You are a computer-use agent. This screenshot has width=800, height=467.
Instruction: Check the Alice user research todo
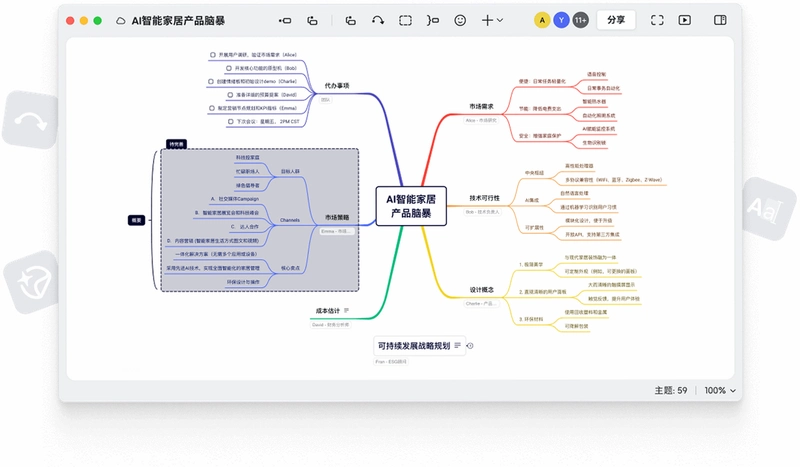213,55
